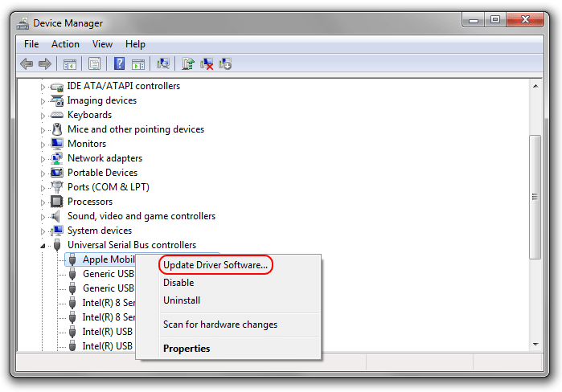Select the second Generic USB device entry

109,288
